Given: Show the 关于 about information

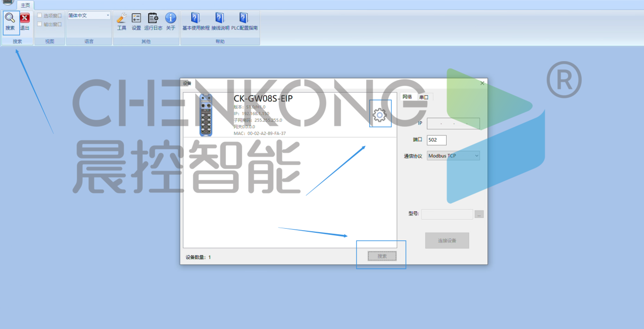Looking at the screenshot, I should pos(171,18).
